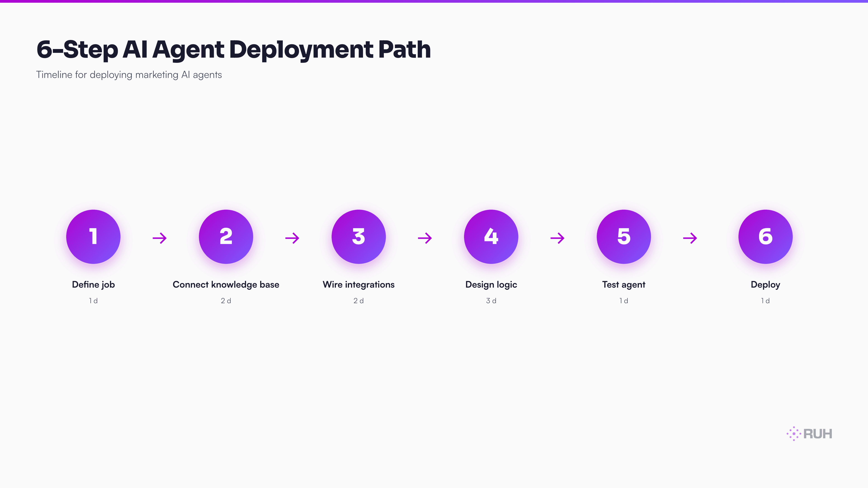Select the step 4 circle icon
Screen dimensions: 868x488
pyautogui.click(x=491, y=237)
